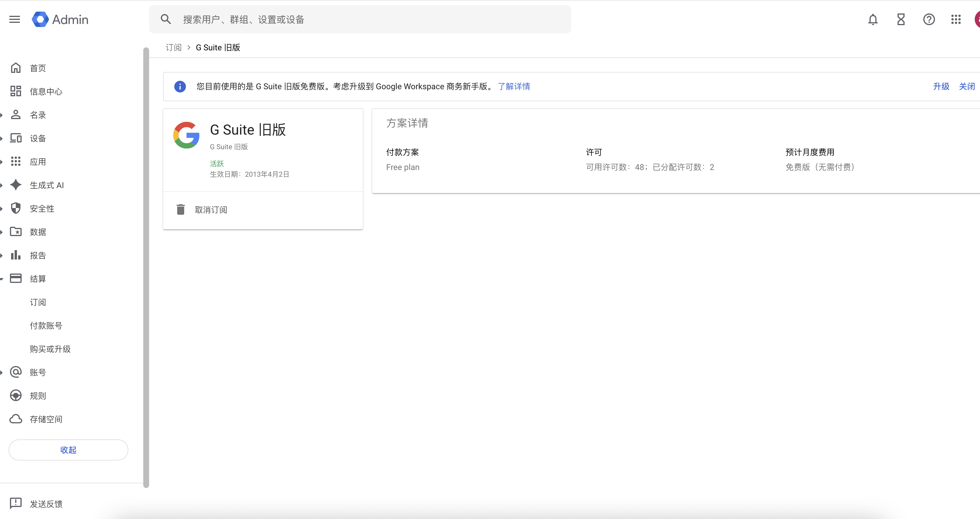
Task: Open 付款账号 submenu item
Action: pyautogui.click(x=46, y=326)
